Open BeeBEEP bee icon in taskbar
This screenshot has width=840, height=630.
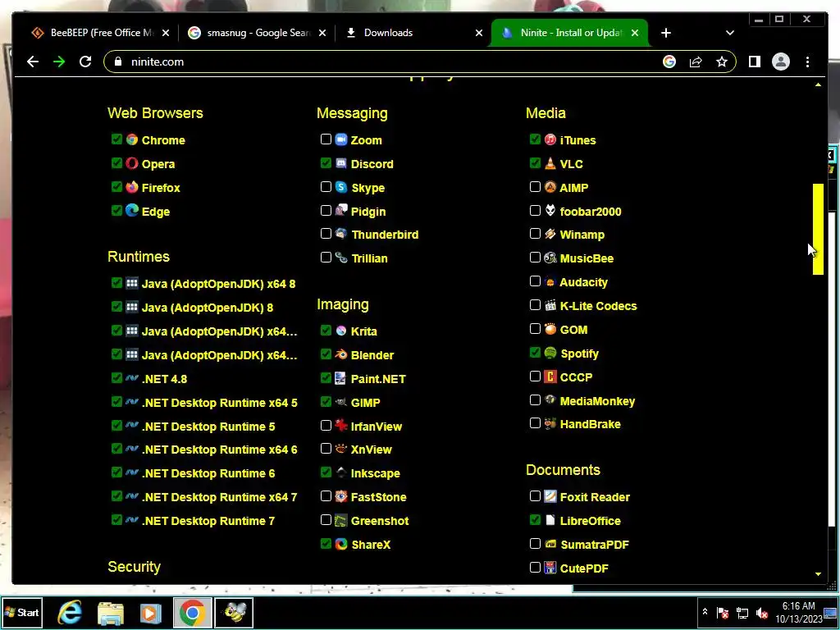234,612
